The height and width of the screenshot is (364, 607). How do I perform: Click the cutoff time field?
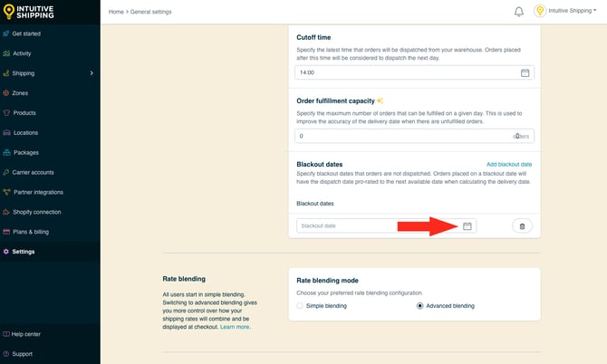coord(406,72)
